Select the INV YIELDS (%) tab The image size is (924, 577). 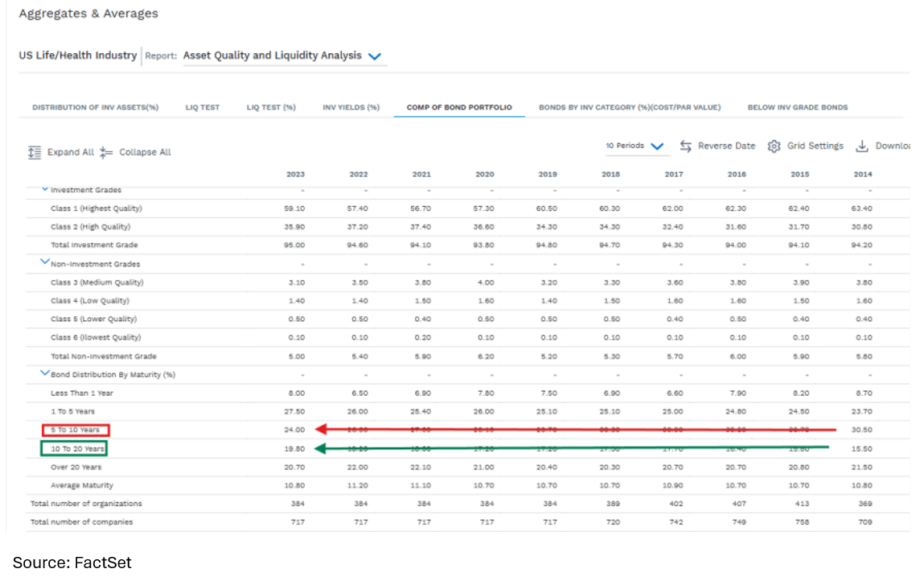[x=351, y=106]
